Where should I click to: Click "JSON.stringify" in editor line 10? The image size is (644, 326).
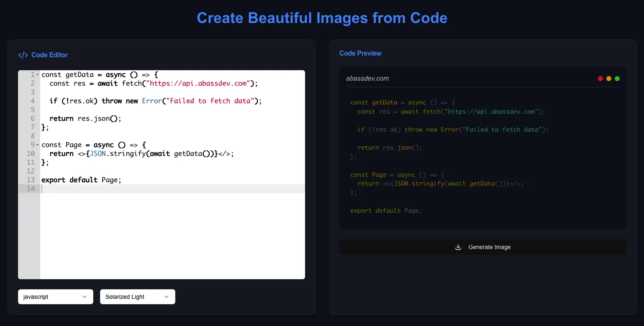tap(118, 154)
